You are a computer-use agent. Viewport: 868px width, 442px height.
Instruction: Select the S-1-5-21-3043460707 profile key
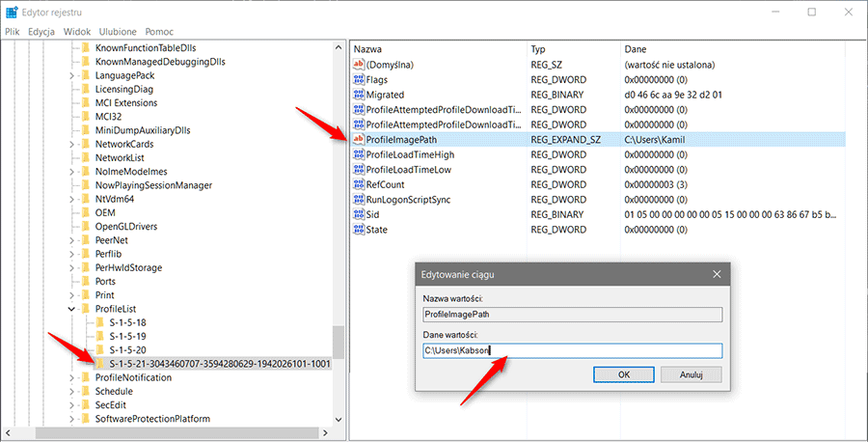(x=220, y=364)
